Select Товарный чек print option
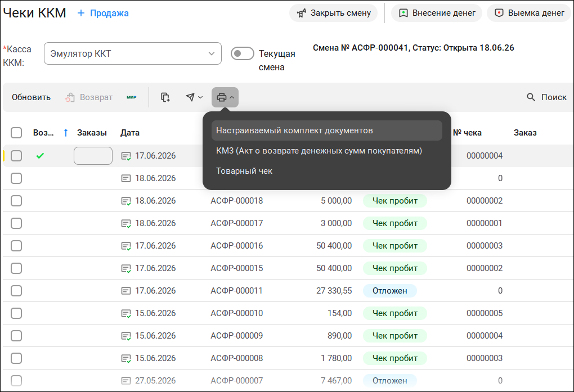 pyautogui.click(x=327, y=171)
